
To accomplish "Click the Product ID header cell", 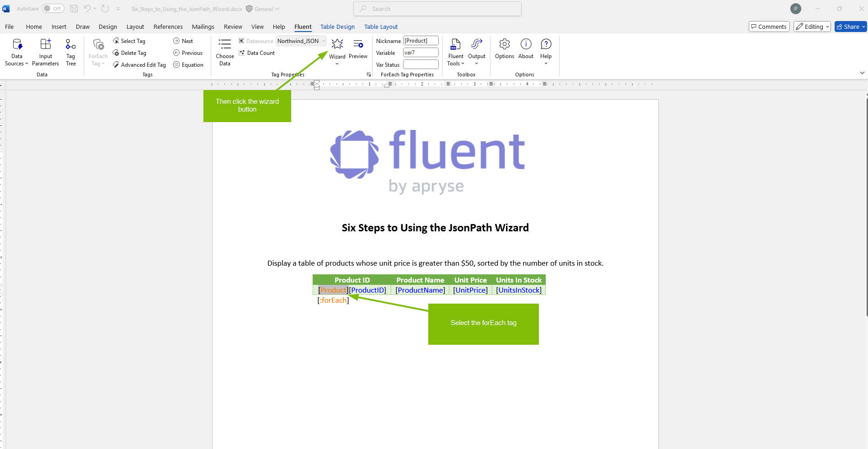I will tap(352, 280).
